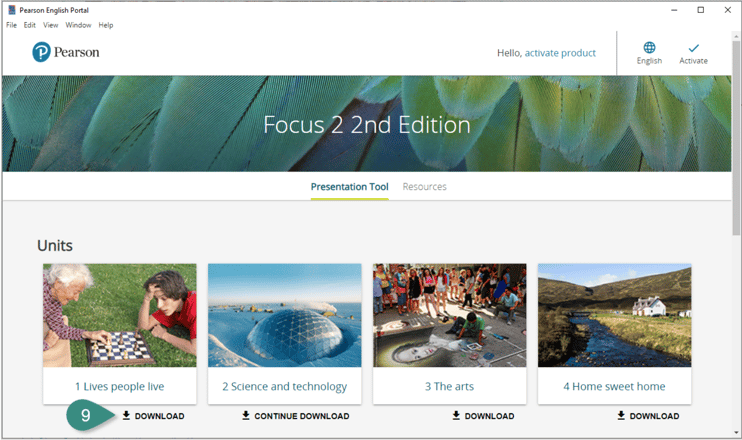Open the View menu
The height and width of the screenshot is (440, 742).
(50, 25)
